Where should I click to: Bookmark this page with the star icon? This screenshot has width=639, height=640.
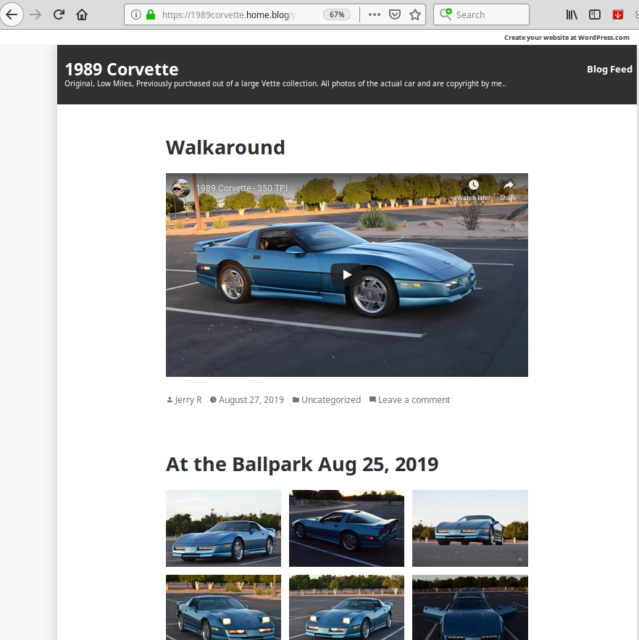(415, 15)
